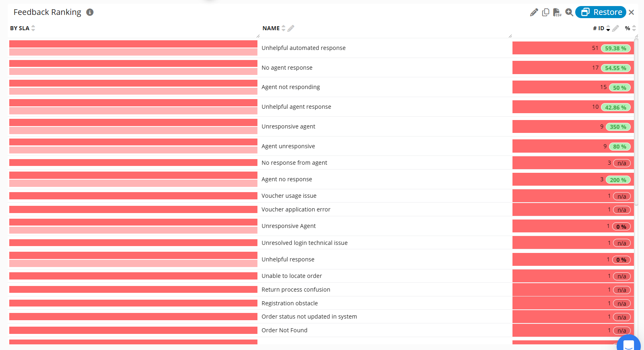Sort the table by the BY SLA column

coord(33,28)
